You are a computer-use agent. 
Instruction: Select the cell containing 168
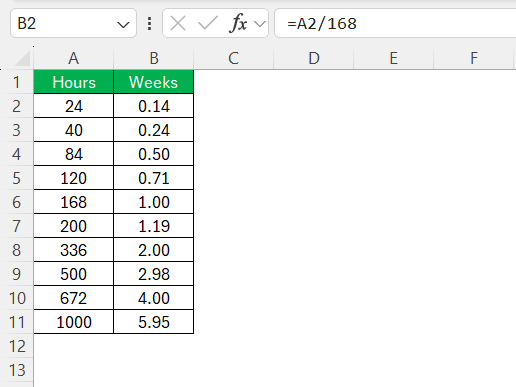pos(74,202)
